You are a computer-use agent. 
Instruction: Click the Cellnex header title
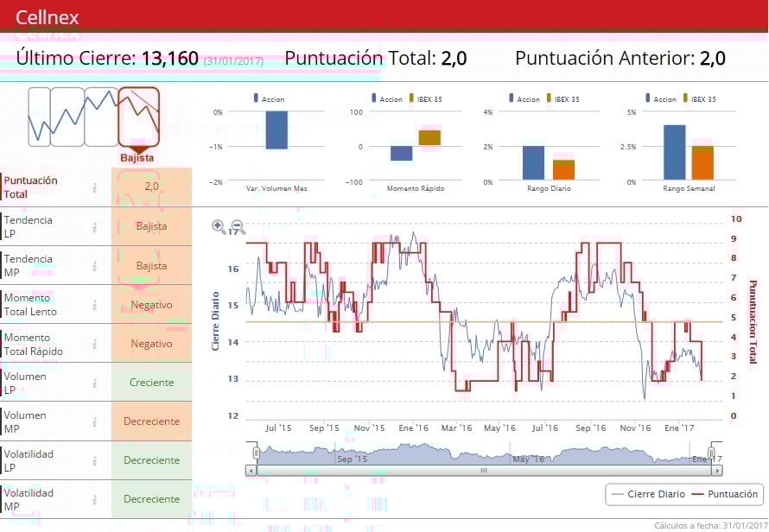47,17
